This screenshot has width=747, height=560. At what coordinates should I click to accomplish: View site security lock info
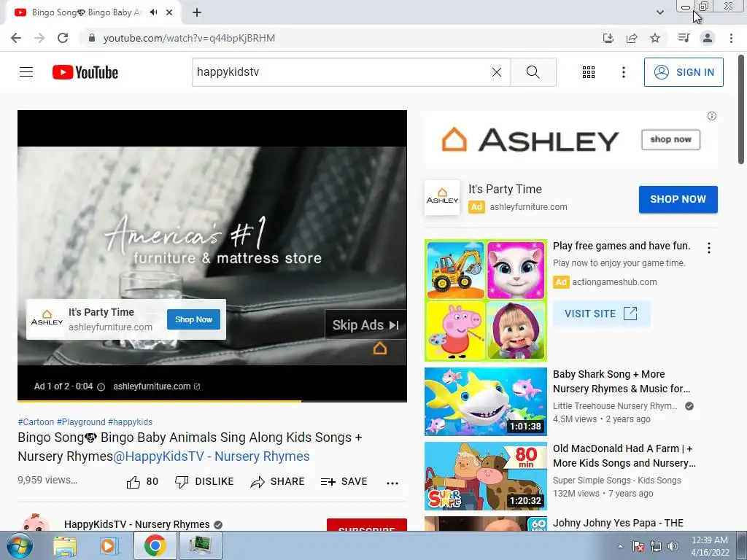click(x=93, y=38)
